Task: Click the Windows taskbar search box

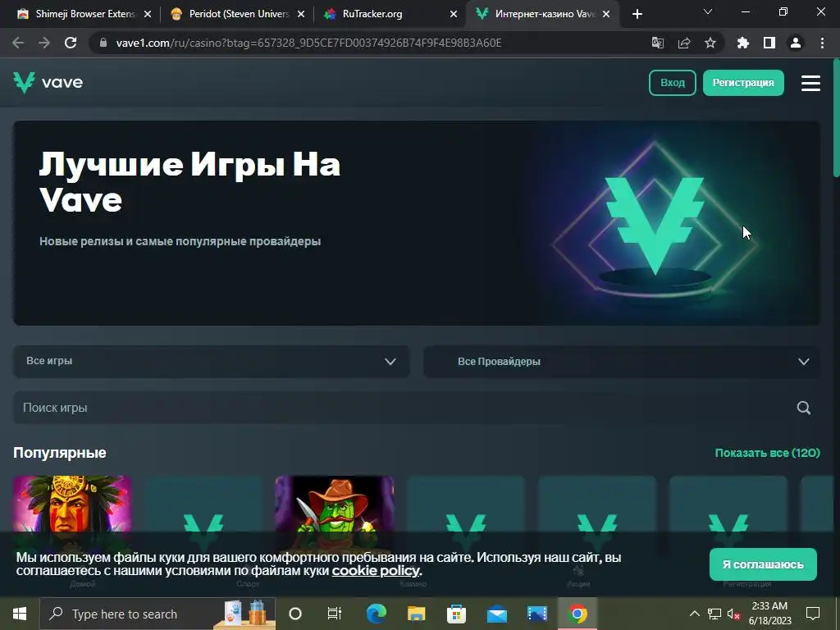Action: [157, 614]
